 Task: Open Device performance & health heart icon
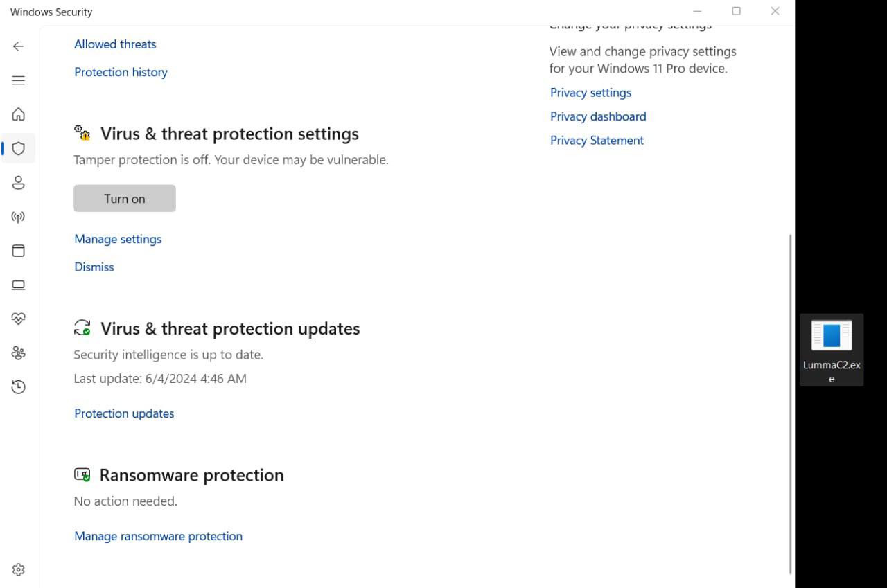point(19,319)
